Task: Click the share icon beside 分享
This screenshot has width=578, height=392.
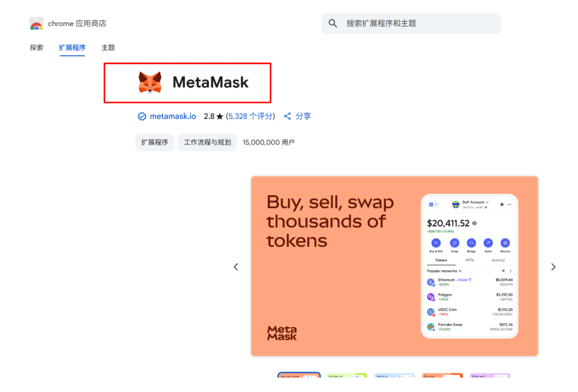Action: coord(287,116)
